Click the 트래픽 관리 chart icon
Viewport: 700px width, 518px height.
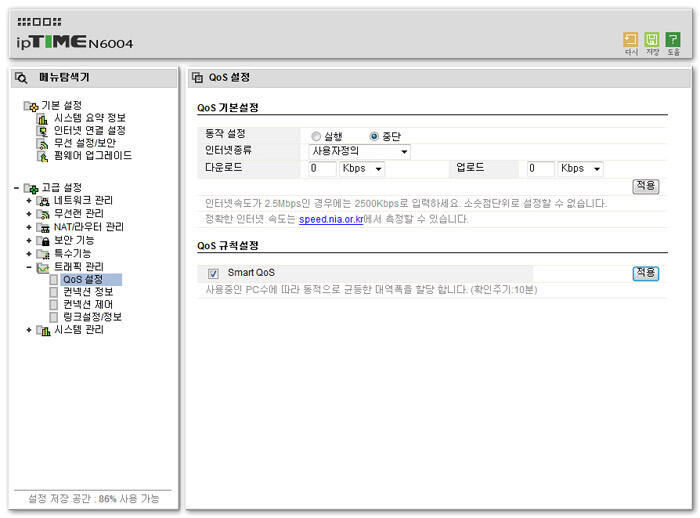[43, 267]
